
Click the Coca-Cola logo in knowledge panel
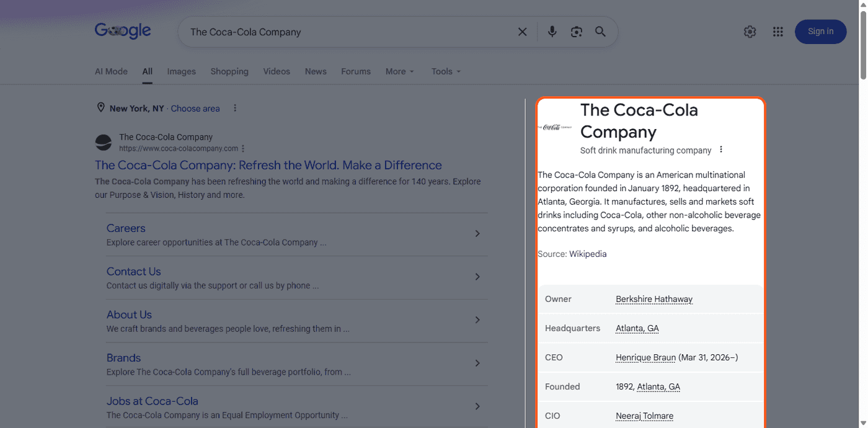click(555, 127)
